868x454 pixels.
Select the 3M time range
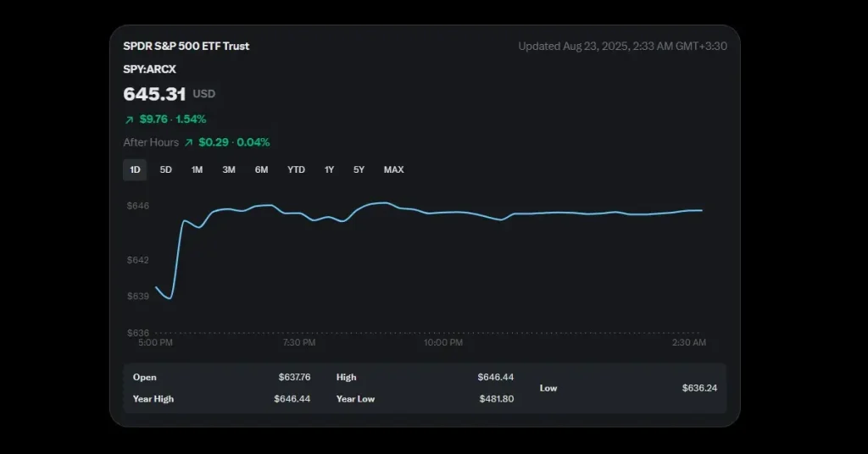tap(229, 170)
